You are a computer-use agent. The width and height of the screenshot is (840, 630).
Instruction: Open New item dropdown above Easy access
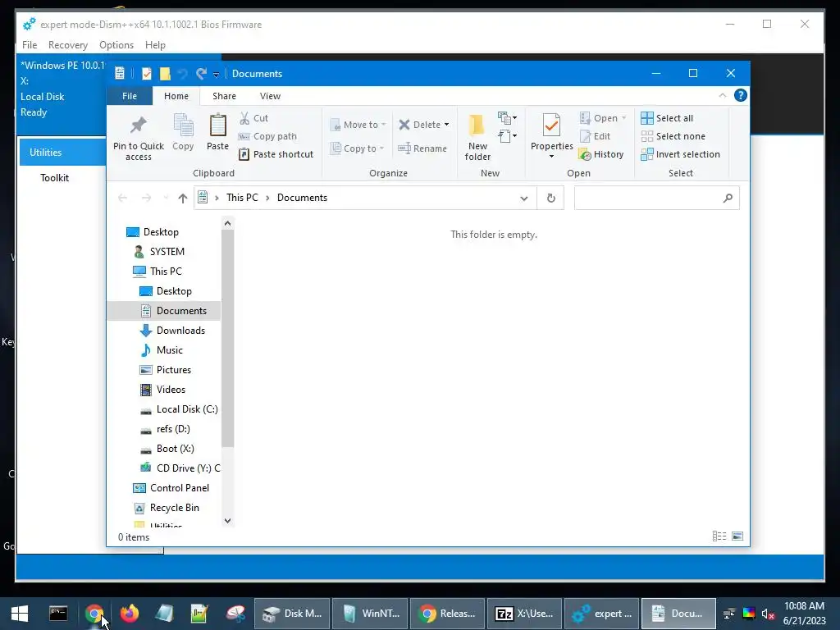click(507, 117)
